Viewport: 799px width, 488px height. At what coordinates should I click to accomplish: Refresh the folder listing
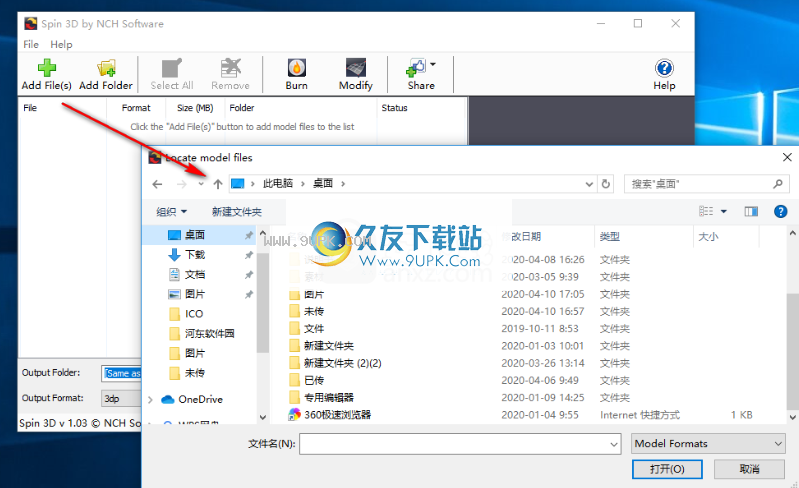(x=606, y=184)
